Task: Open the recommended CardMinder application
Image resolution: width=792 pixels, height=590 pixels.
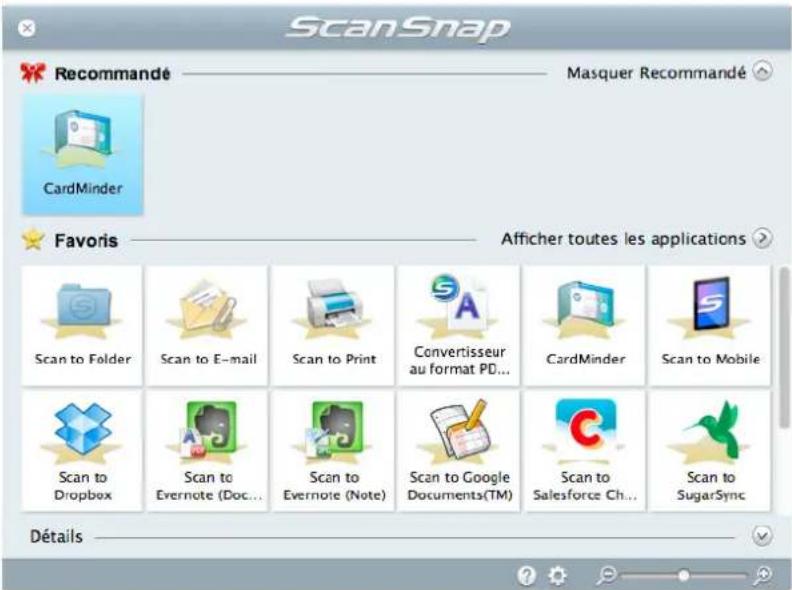Action: coord(83,155)
